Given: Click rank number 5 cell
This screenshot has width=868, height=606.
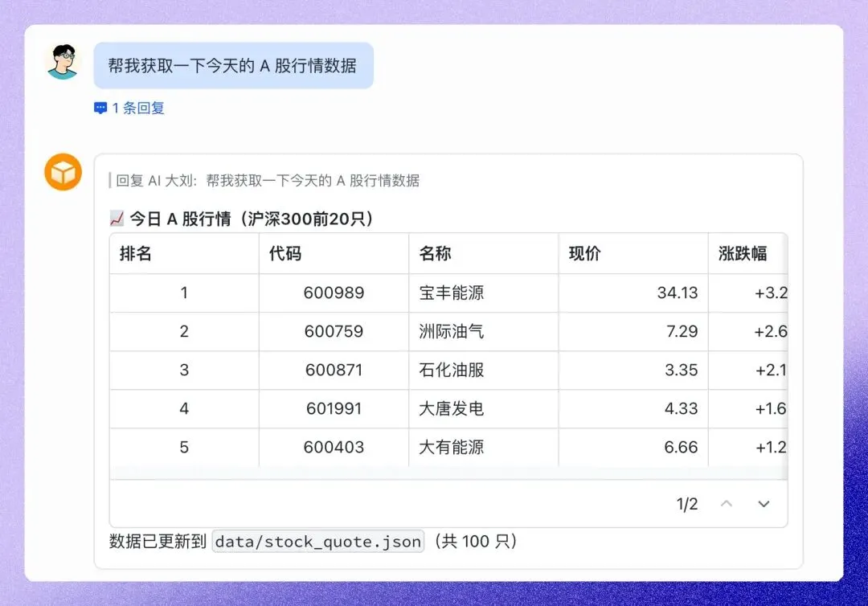Looking at the screenshot, I should [184, 447].
